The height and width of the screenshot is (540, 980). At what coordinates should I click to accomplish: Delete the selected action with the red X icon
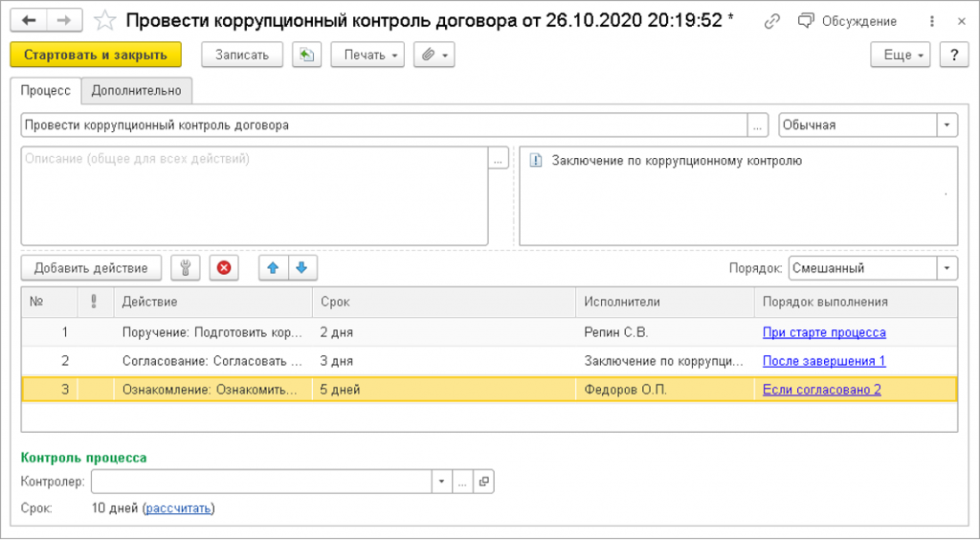(224, 268)
